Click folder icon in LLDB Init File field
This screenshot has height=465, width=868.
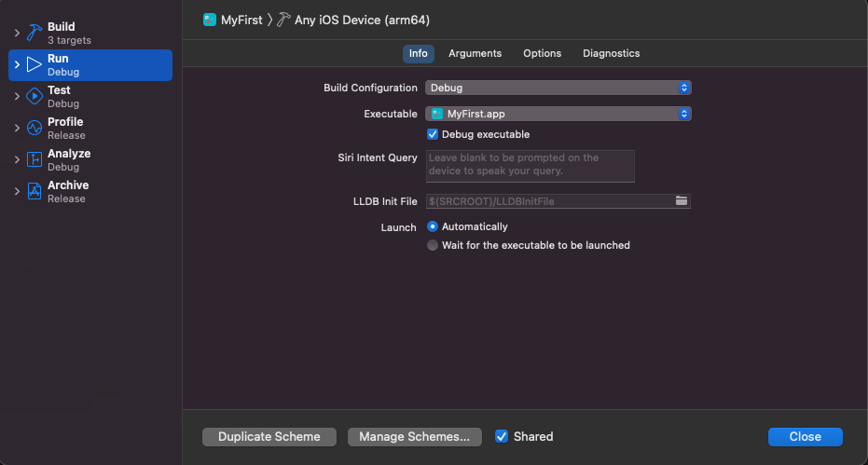pyautogui.click(x=682, y=201)
